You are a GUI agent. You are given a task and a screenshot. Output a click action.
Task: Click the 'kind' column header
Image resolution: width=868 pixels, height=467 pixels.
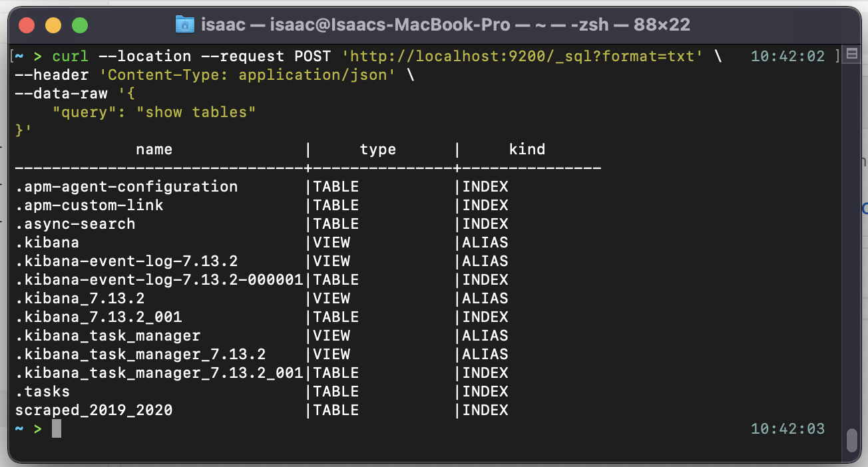point(527,149)
